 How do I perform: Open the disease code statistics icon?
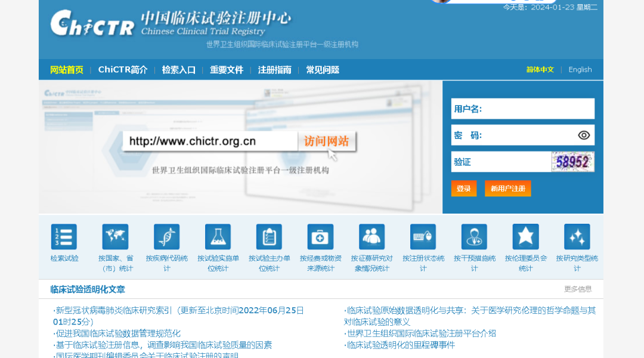166,236
